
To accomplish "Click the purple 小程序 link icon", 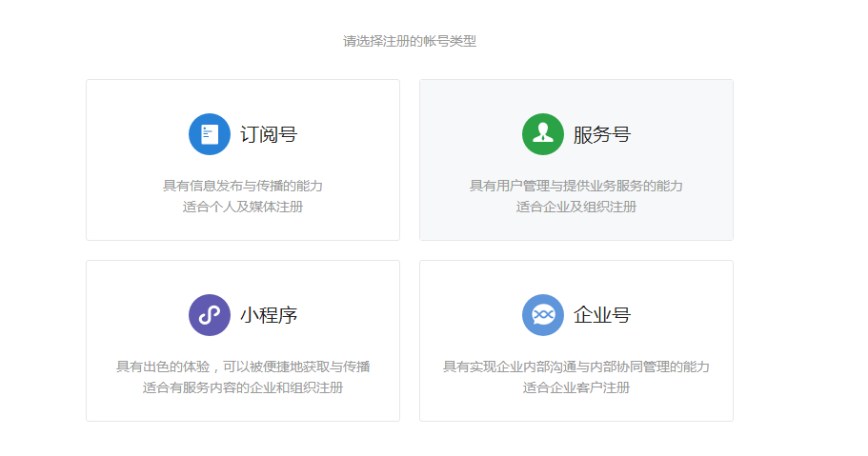I will (210, 315).
